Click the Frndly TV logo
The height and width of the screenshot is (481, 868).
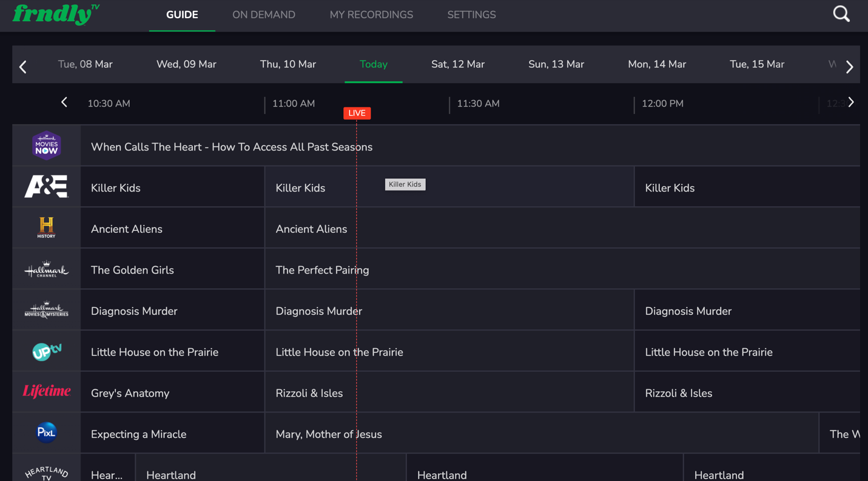tap(56, 14)
